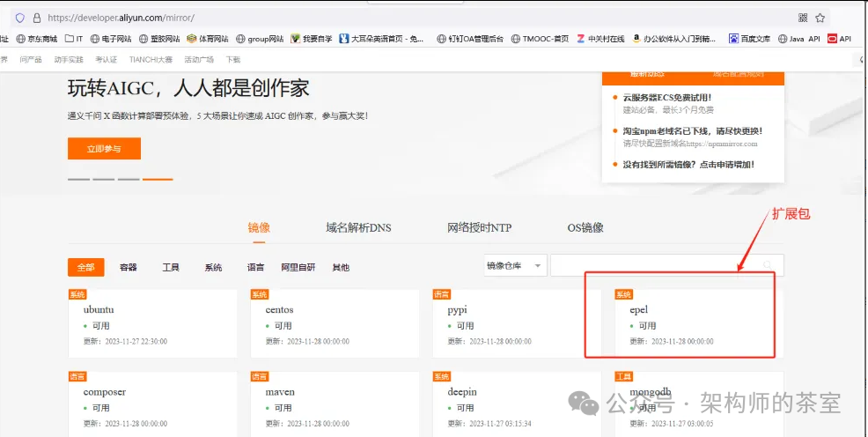This screenshot has width=868, height=437.
Task: Bookmark this page with the star icon
Action: [x=820, y=18]
